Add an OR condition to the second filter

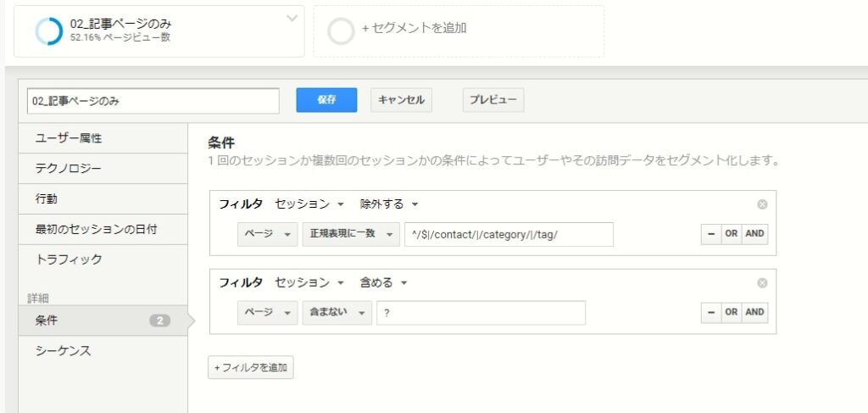coord(732,312)
